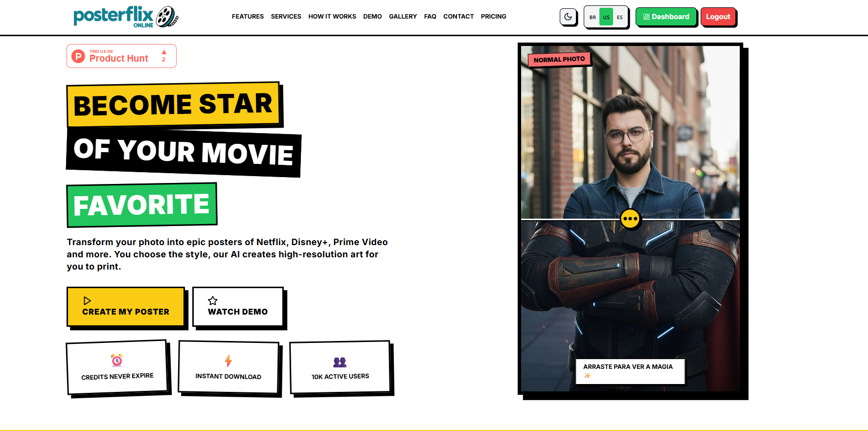Screen dimensions: 868x431
Task: Click the users icon above 10K Active Users
Action: [340, 362]
